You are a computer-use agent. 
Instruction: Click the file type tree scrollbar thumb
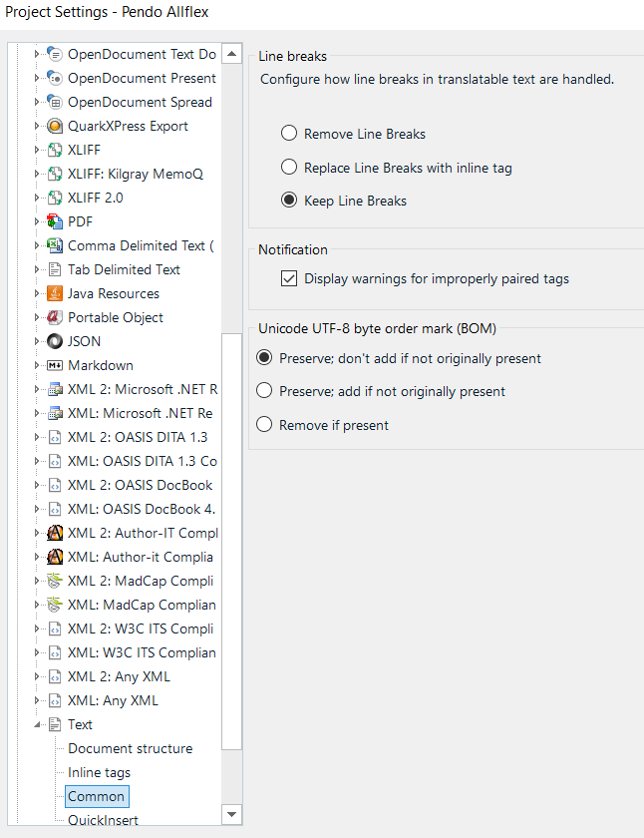pos(231,542)
